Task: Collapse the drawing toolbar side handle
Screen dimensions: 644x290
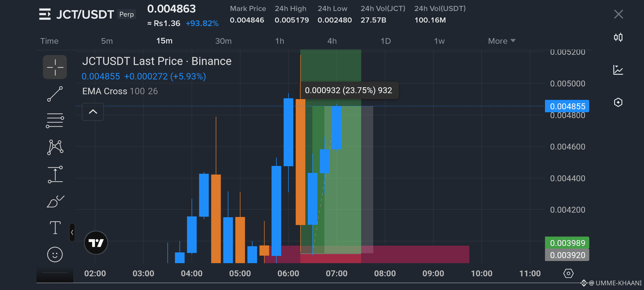Action: 72,232
